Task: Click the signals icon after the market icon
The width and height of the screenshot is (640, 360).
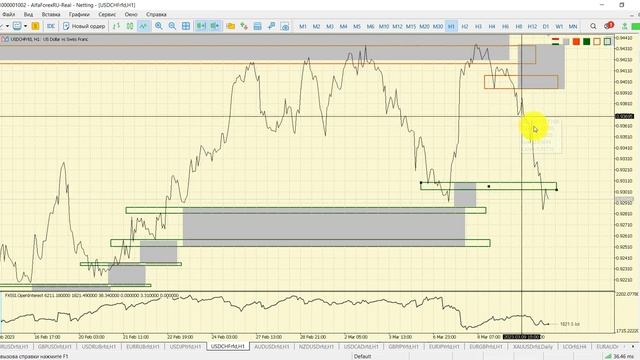Action: coord(271,26)
